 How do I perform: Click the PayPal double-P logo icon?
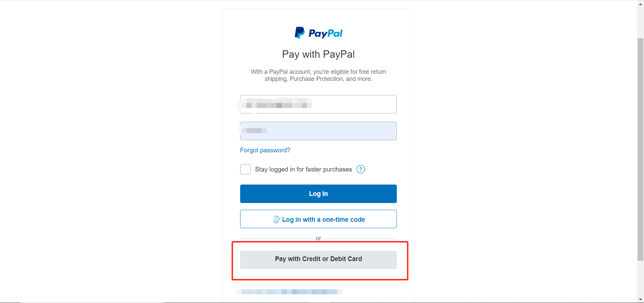tap(300, 33)
